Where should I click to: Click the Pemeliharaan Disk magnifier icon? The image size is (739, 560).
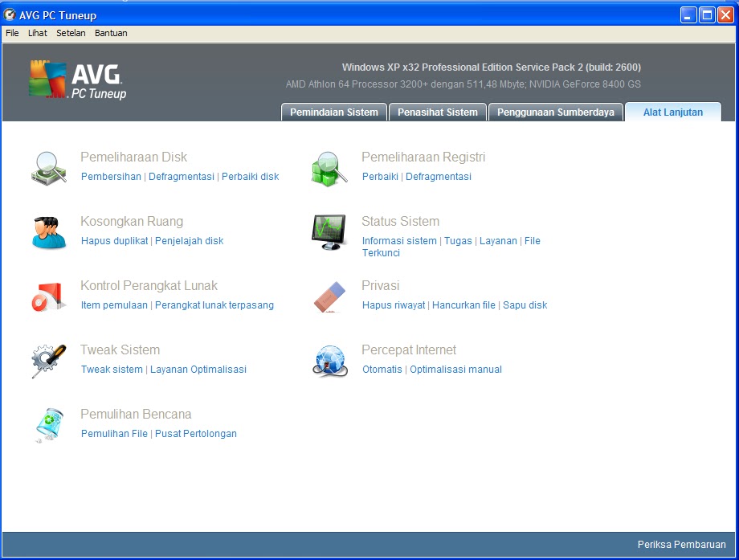49,168
